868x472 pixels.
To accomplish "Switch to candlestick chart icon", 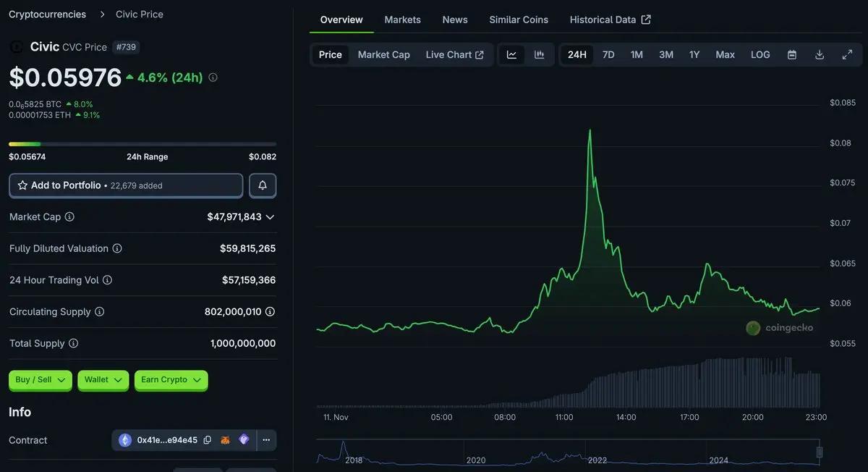I will [539, 55].
